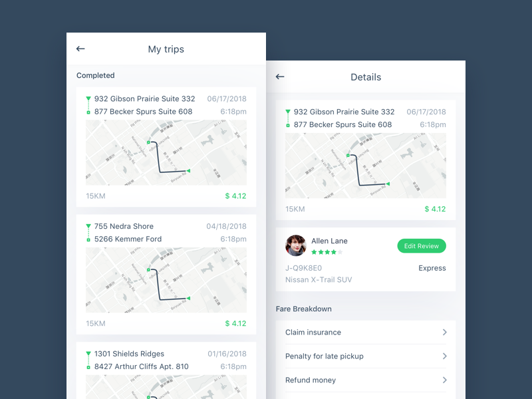Open the Claim insurance option
Image resolution: width=532 pixels, height=399 pixels.
[366, 332]
